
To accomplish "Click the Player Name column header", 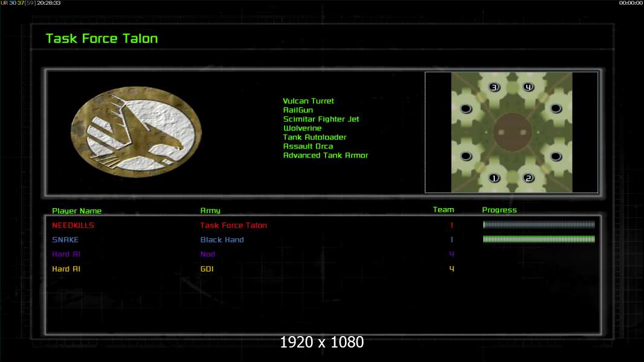I will [77, 211].
